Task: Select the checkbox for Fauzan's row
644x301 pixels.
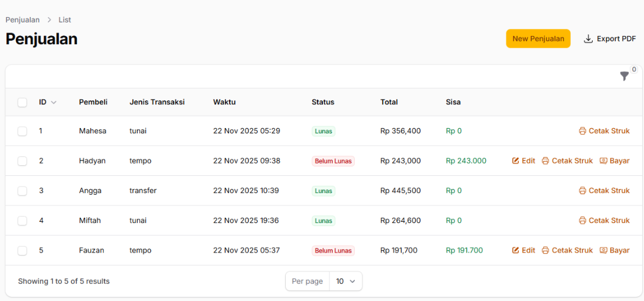Action: [22, 250]
